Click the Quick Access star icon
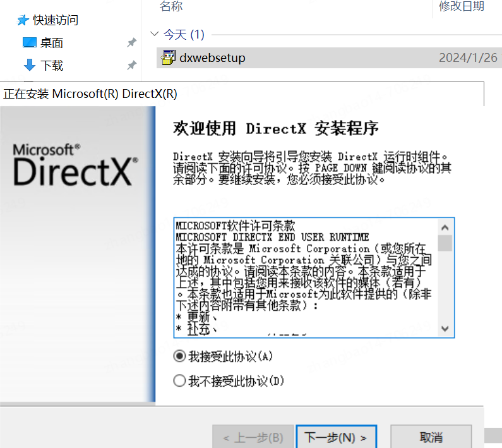The width and height of the screenshot is (502, 448). [23, 20]
